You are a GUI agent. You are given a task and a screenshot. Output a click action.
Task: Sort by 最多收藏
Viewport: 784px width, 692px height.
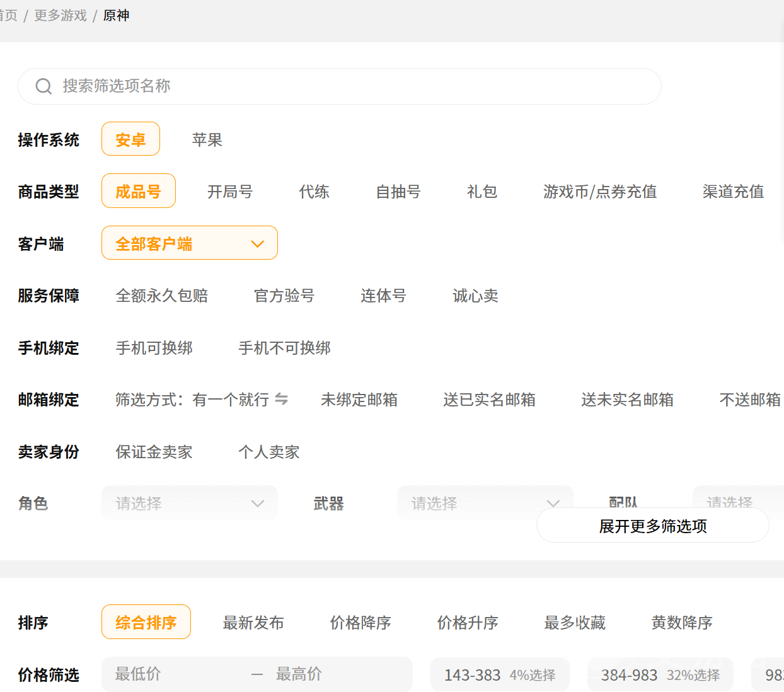point(575,623)
